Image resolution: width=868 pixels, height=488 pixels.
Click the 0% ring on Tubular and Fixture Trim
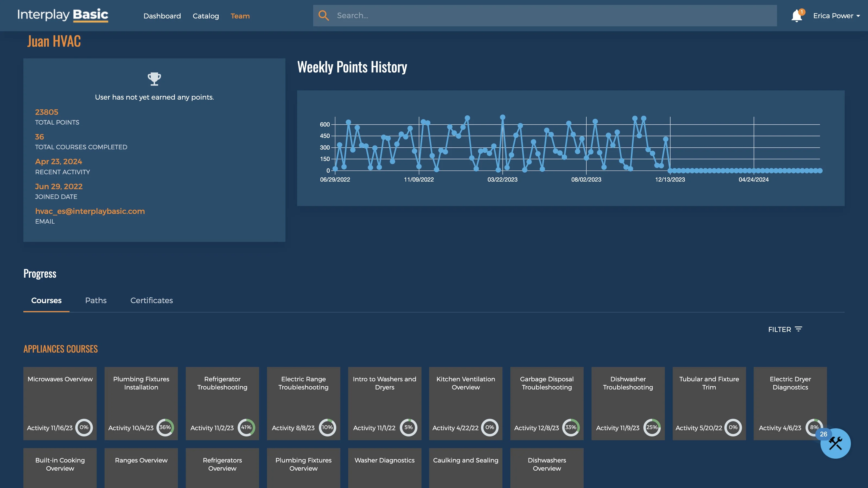click(x=733, y=427)
